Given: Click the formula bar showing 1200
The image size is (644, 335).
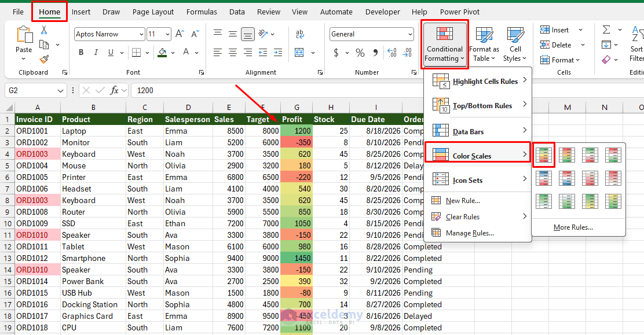Looking at the screenshot, I should (x=386, y=90).
